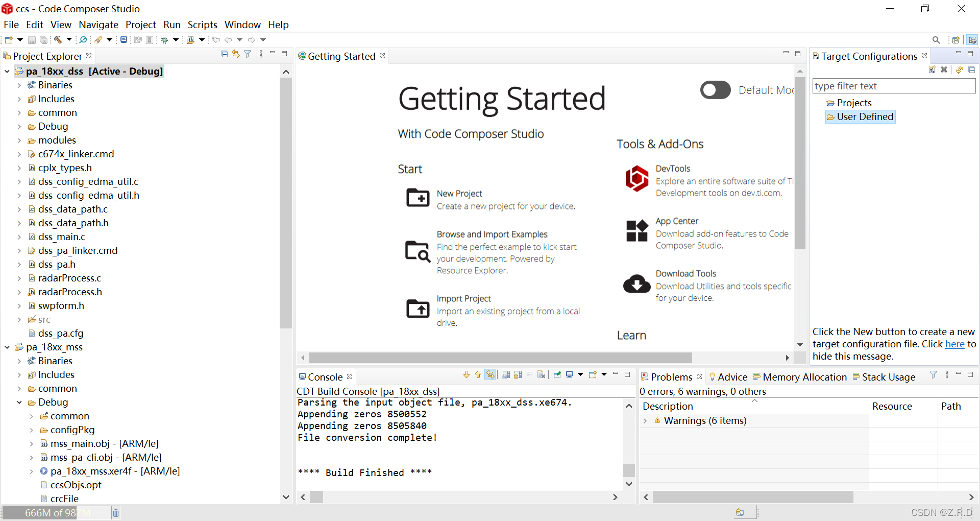Click the New file wizard icon in toolbar

(9, 40)
